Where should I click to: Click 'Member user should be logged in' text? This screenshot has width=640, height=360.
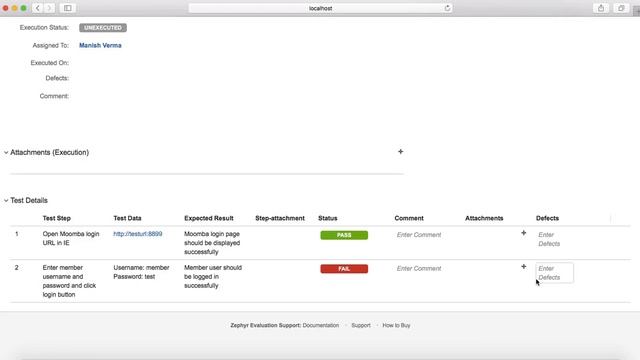[x=213, y=276]
